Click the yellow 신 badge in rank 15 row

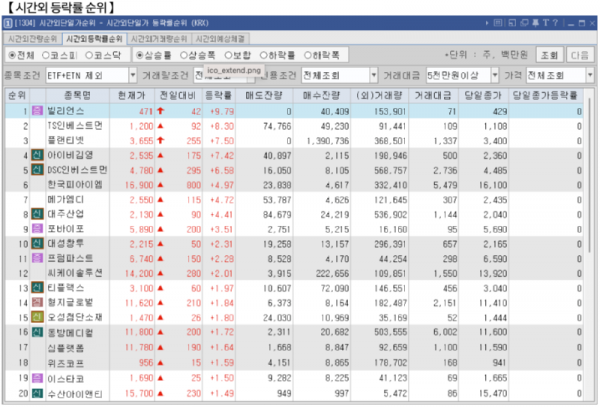pos(37,317)
